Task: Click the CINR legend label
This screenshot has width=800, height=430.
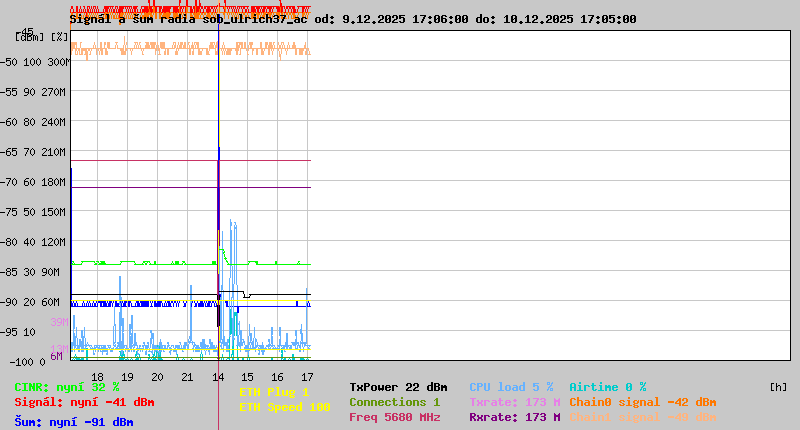Action: point(66,387)
